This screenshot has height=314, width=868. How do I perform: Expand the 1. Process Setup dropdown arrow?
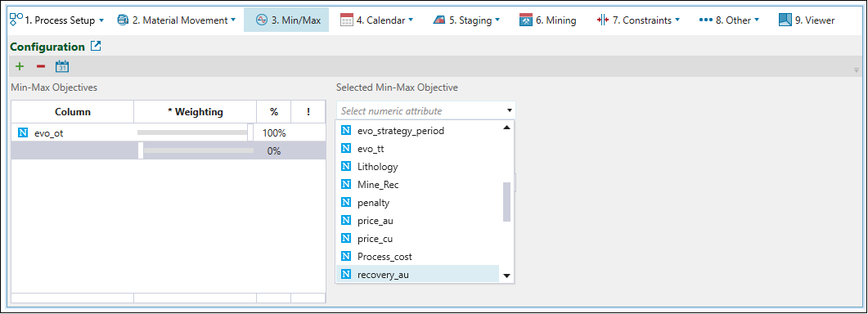coord(101,20)
